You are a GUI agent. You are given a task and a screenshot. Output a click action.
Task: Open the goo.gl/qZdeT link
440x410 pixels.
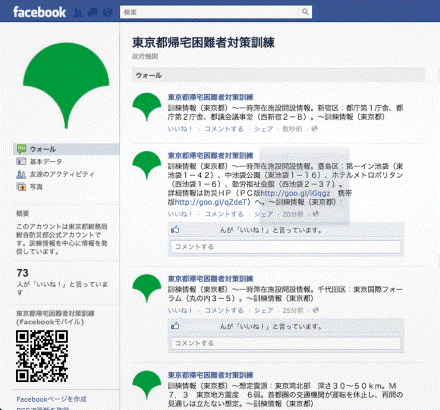[211, 202]
